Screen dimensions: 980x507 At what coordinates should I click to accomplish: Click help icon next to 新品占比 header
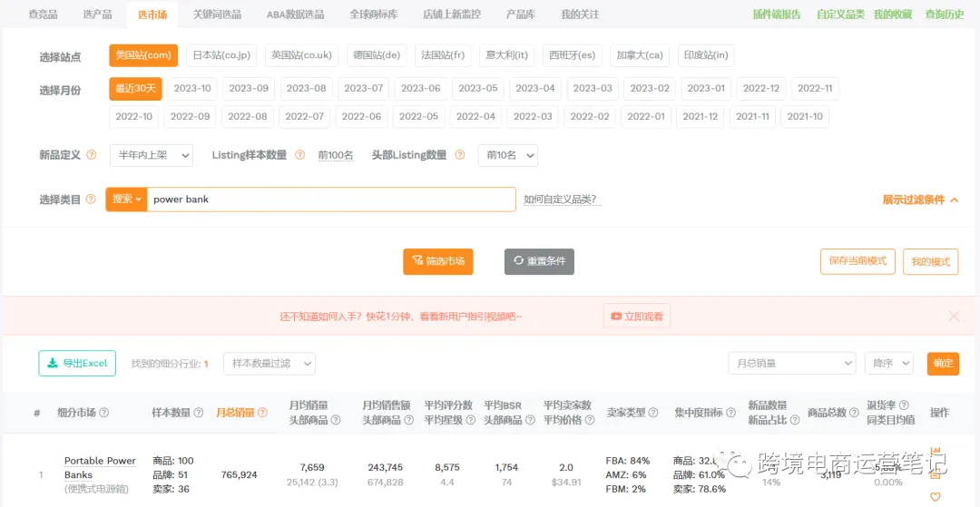pos(795,420)
